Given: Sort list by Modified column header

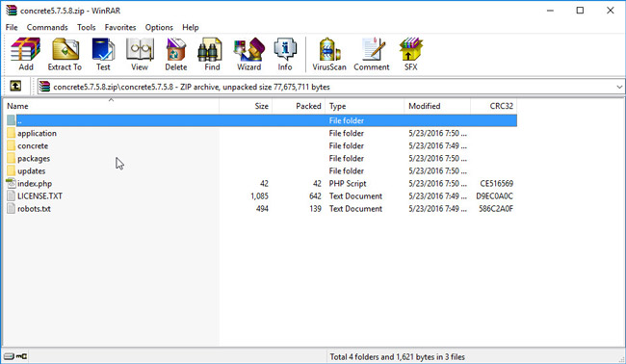Looking at the screenshot, I should point(437,106).
